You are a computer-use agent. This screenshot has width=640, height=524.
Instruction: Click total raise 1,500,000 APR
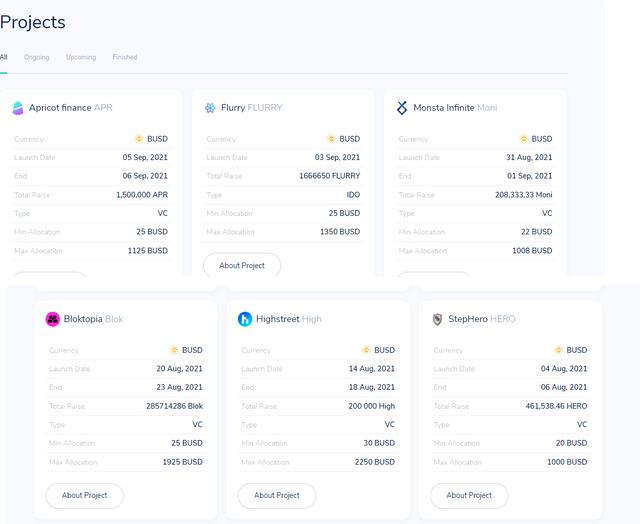142,195
